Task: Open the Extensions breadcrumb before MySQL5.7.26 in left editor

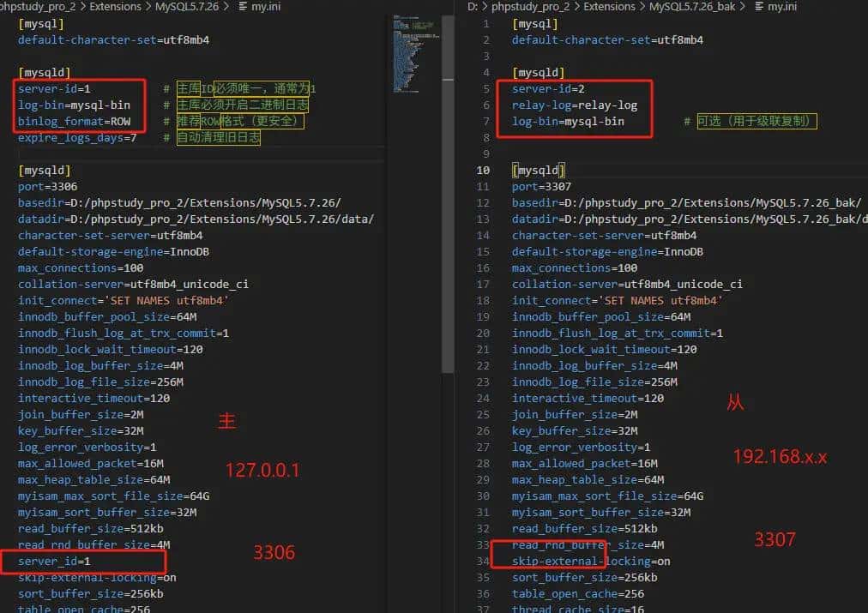Action: 115,7
